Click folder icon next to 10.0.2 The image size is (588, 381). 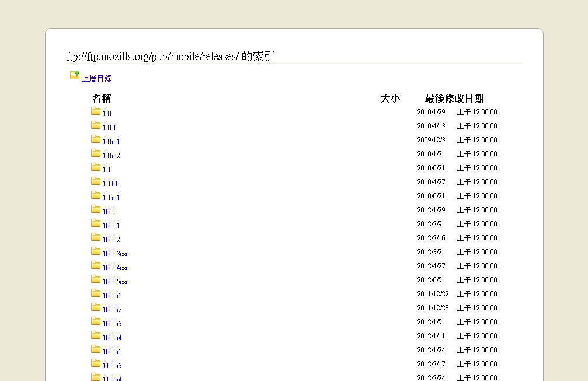pos(96,237)
